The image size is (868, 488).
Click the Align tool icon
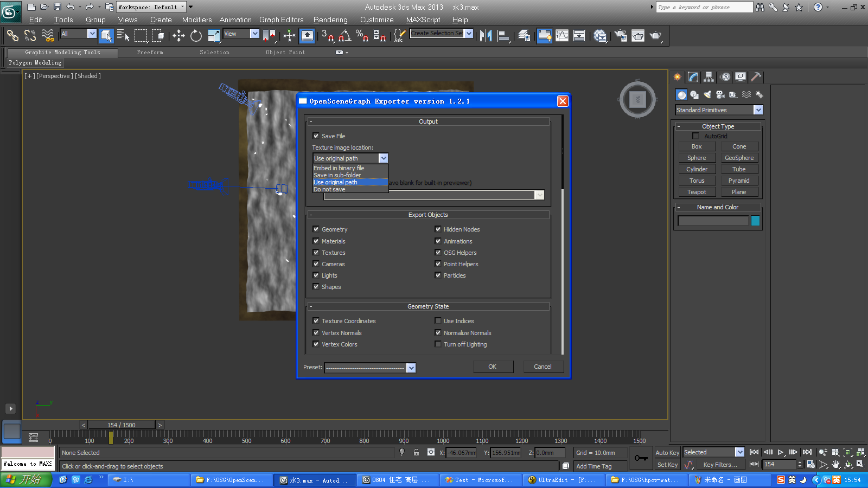[x=504, y=36]
